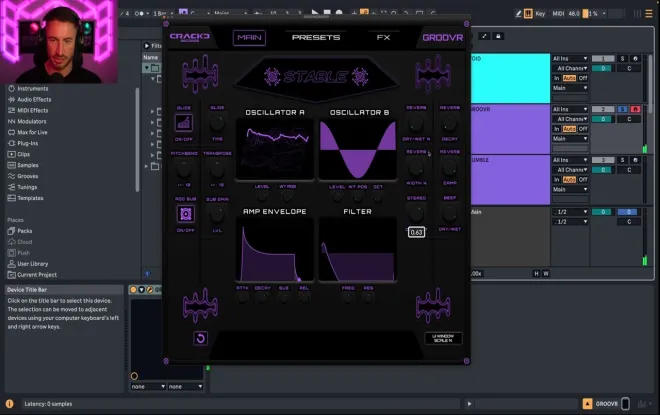Set first track monitor to In
Image resolution: width=660 pixels, height=415 pixels.
(x=556, y=78)
